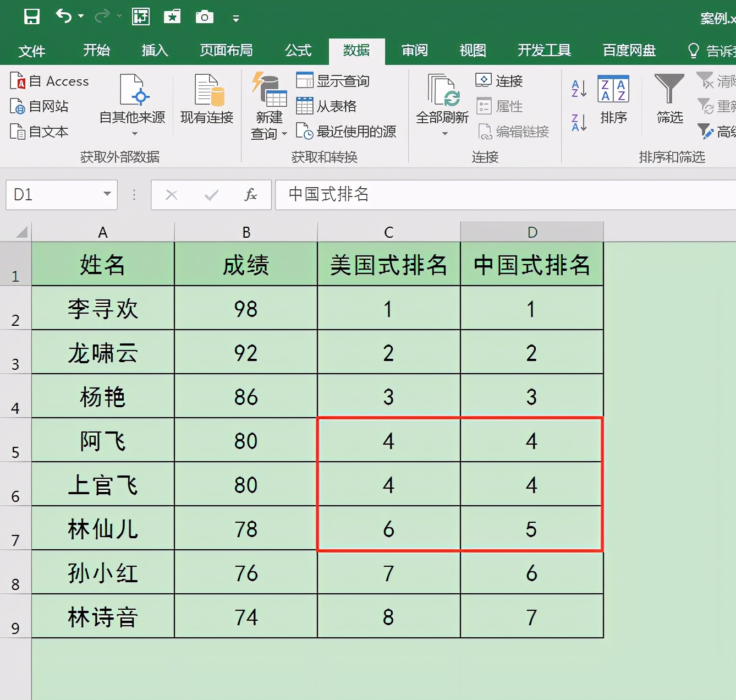Click the formula bar showing 中国式排名
Viewport: 736px width, 700px height.
point(506,194)
